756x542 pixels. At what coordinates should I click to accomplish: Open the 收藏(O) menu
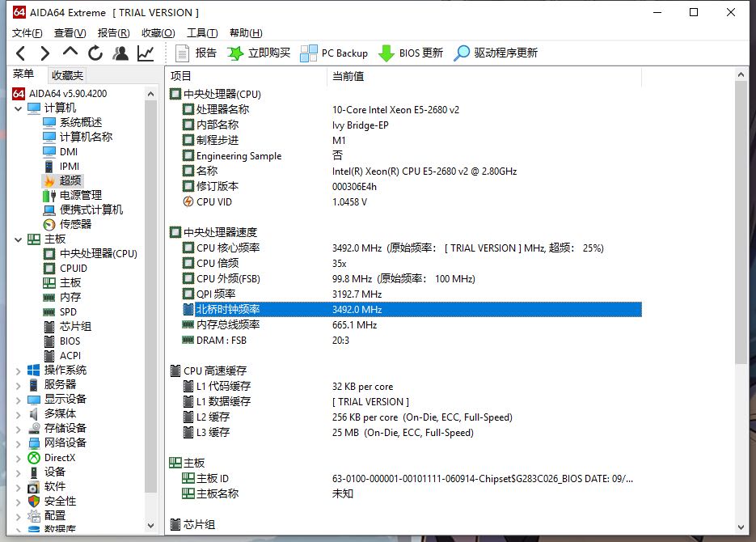[x=158, y=33]
